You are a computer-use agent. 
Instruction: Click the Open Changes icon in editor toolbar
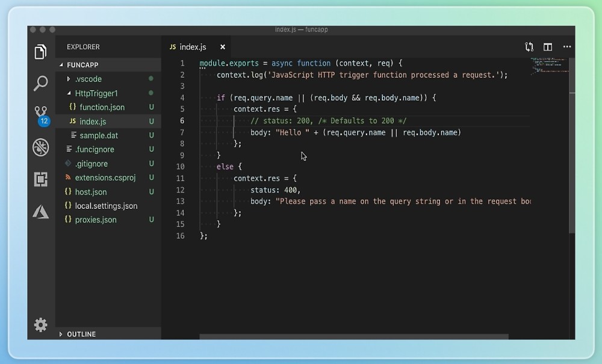(529, 47)
